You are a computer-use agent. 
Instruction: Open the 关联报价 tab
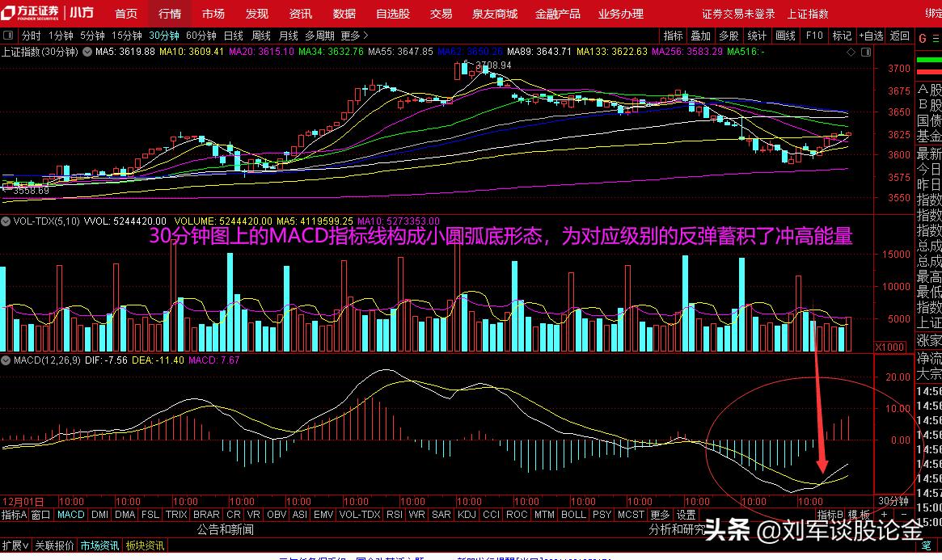pyautogui.click(x=54, y=545)
